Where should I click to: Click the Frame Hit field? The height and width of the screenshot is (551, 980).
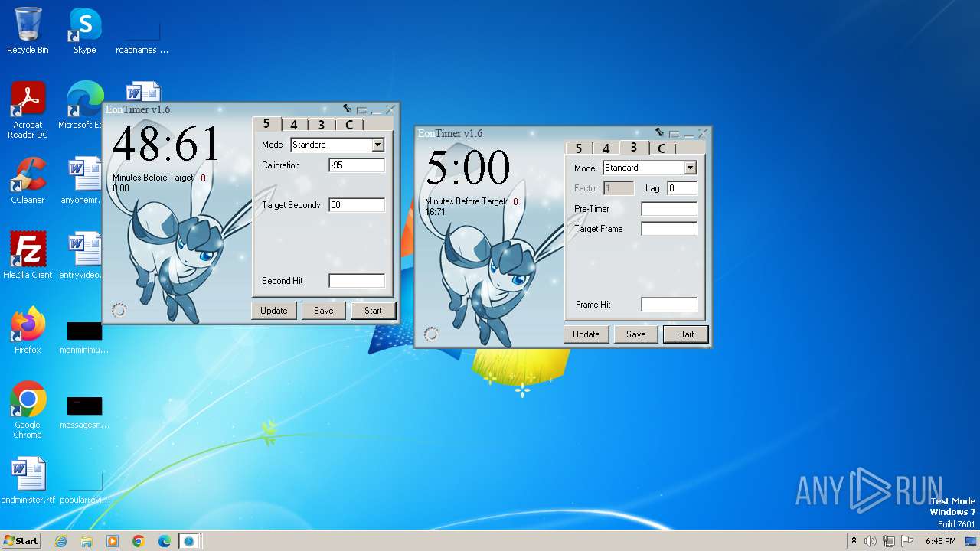click(669, 305)
